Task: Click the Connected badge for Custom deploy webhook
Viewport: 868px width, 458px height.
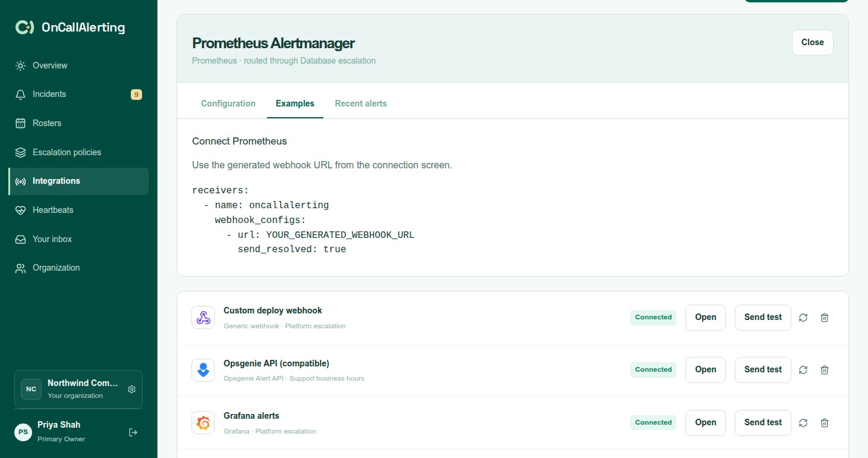Action: point(653,317)
